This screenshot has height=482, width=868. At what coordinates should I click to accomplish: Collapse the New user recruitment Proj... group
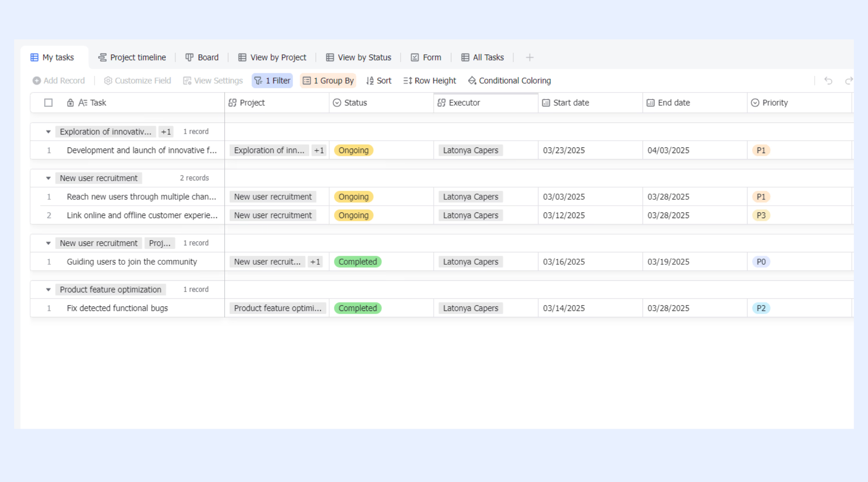click(48, 243)
